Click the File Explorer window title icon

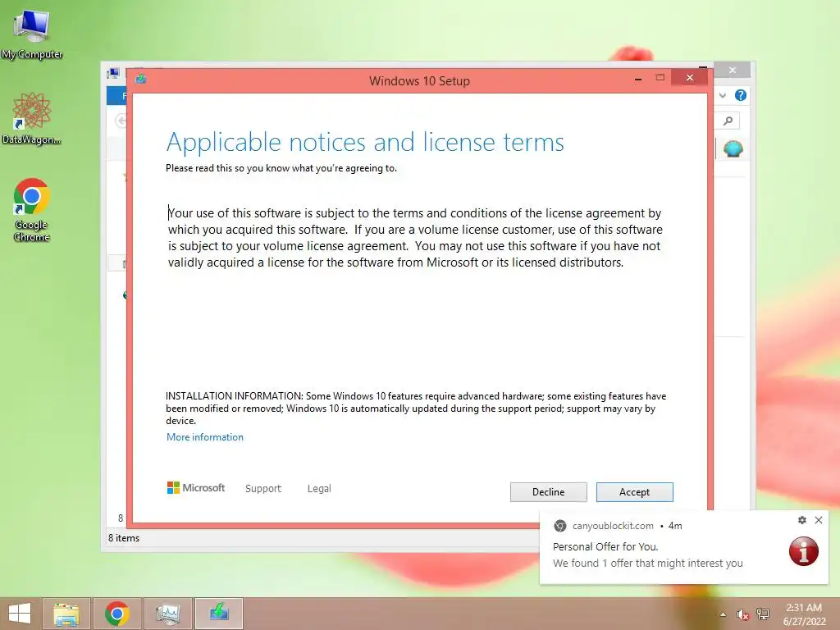point(113,73)
